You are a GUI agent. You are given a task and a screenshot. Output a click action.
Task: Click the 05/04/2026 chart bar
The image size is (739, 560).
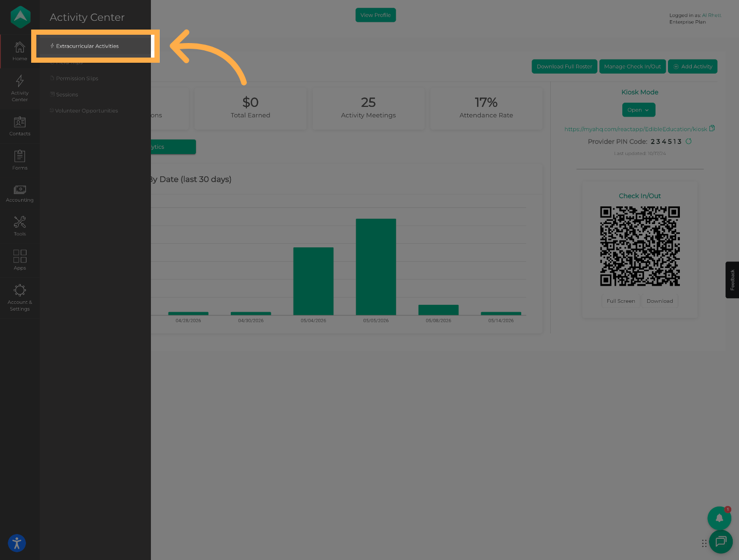point(313,281)
